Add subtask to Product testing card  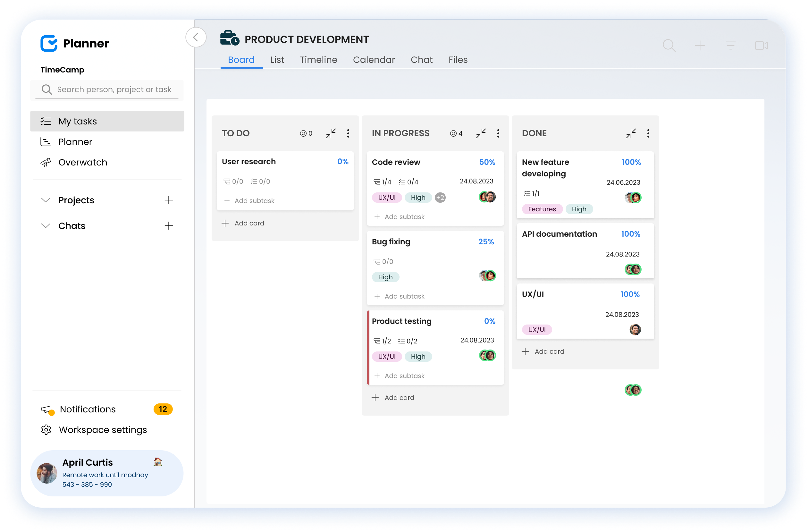(x=400, y=376)
